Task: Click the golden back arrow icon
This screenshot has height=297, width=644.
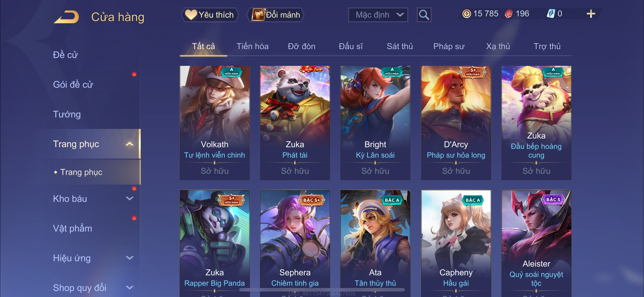Action: (67, 17)
